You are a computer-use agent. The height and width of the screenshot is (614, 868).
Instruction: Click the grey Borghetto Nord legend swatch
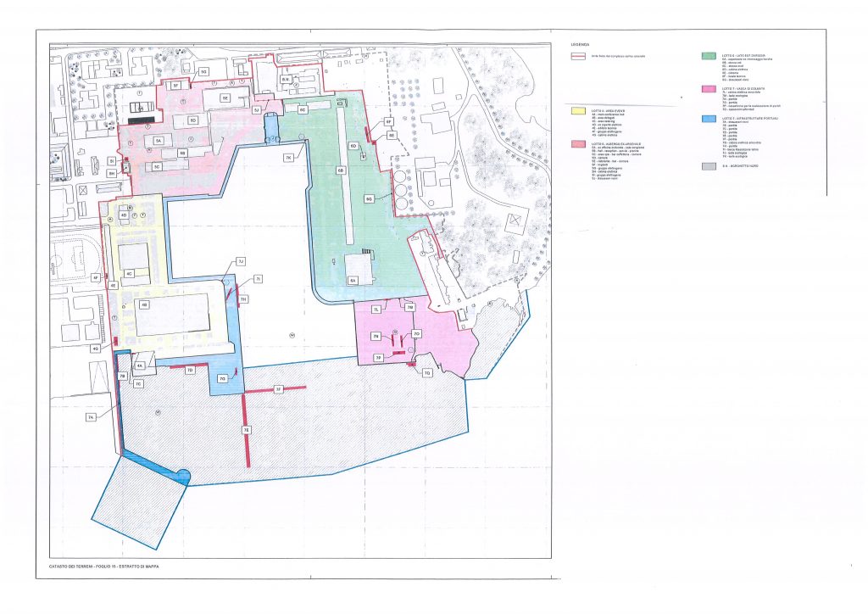coord(708,167)
